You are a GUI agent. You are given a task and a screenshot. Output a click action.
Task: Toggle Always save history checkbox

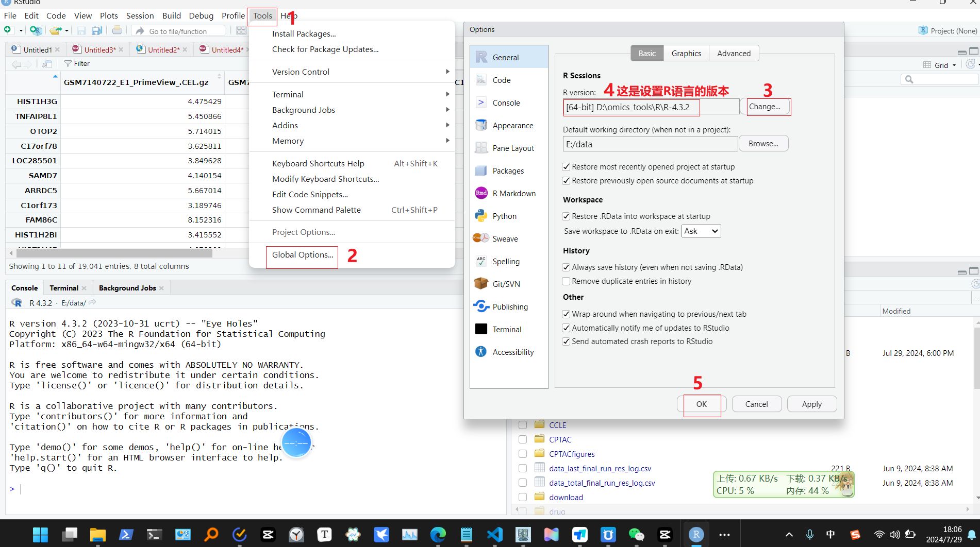click(x=567, y=267)
